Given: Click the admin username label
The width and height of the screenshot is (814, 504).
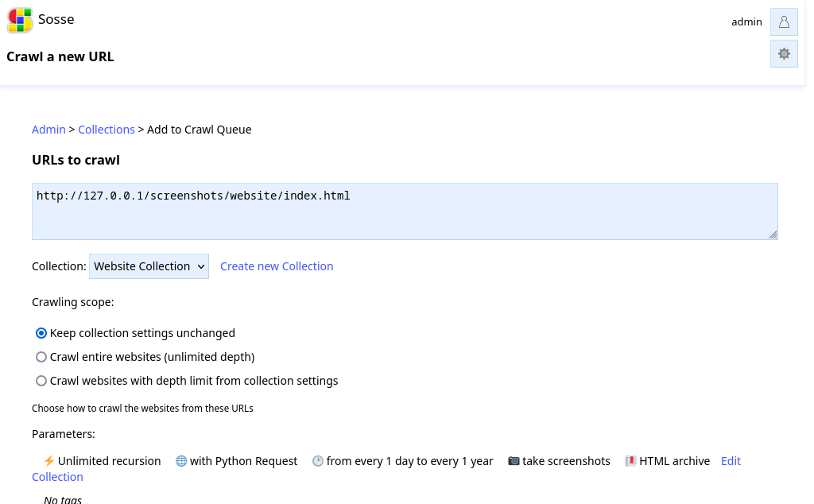Looking at the screenshot, I should click(746, 22).
